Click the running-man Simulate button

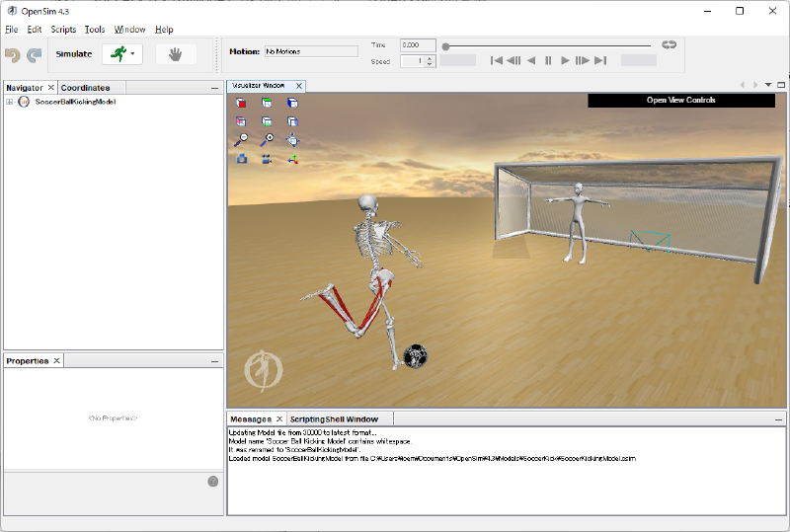click(x=118, y=54)
